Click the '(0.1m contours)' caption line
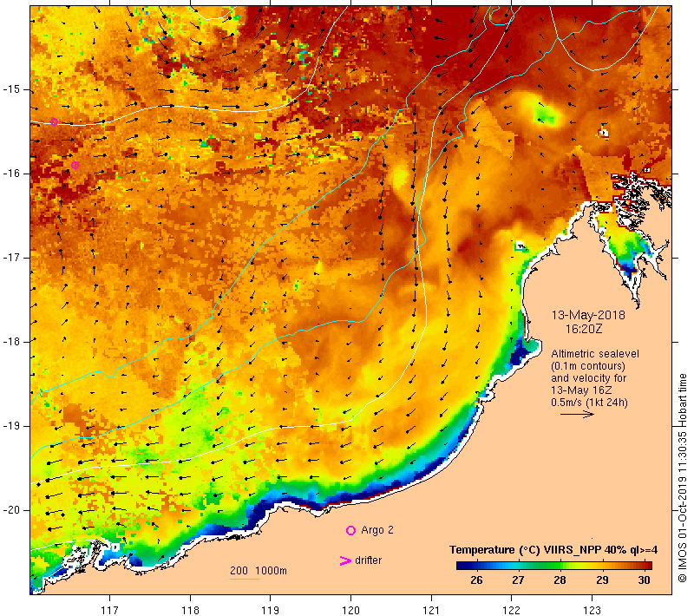694x616 pixels. tap(588, 366)
